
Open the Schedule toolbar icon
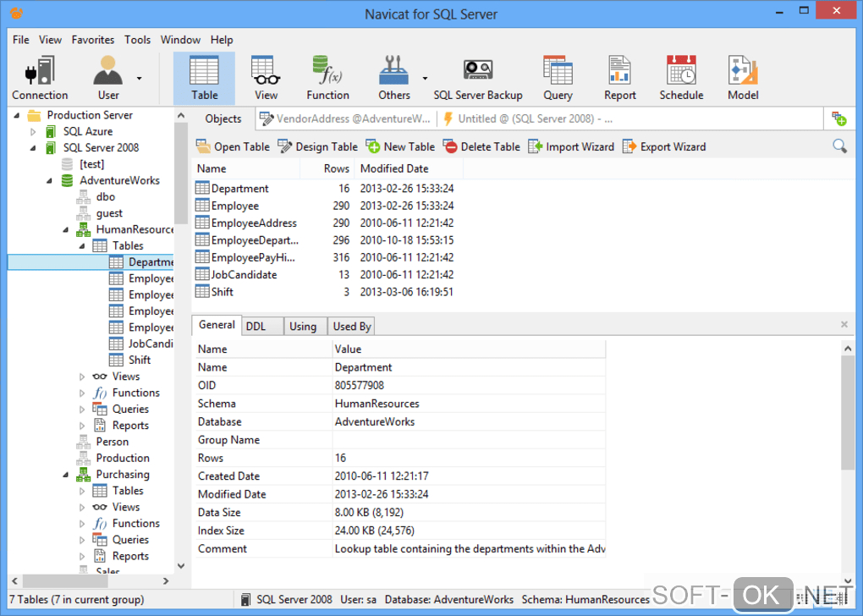[681, 78]
